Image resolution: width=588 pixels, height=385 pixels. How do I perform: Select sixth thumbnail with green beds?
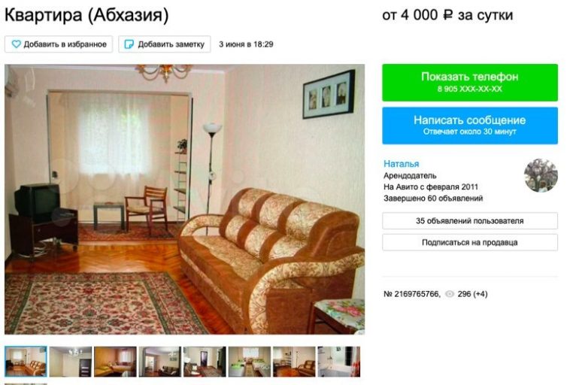point(250,362)
